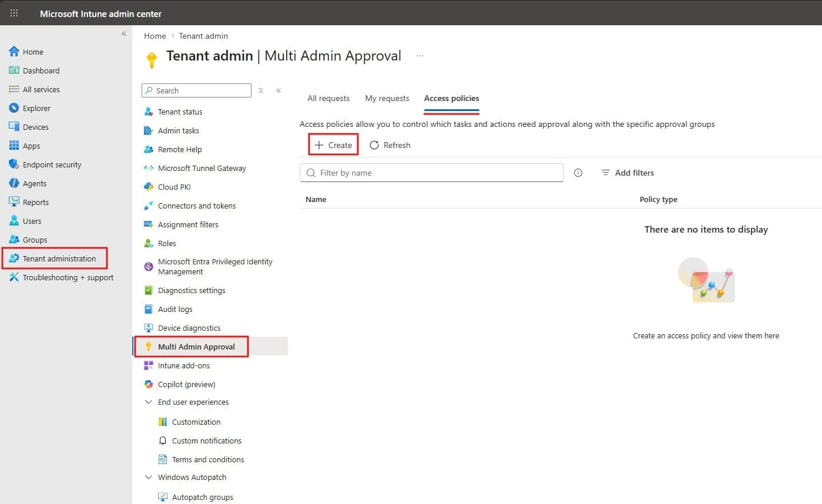Go to Users in the sidebar

click(25, 221)
